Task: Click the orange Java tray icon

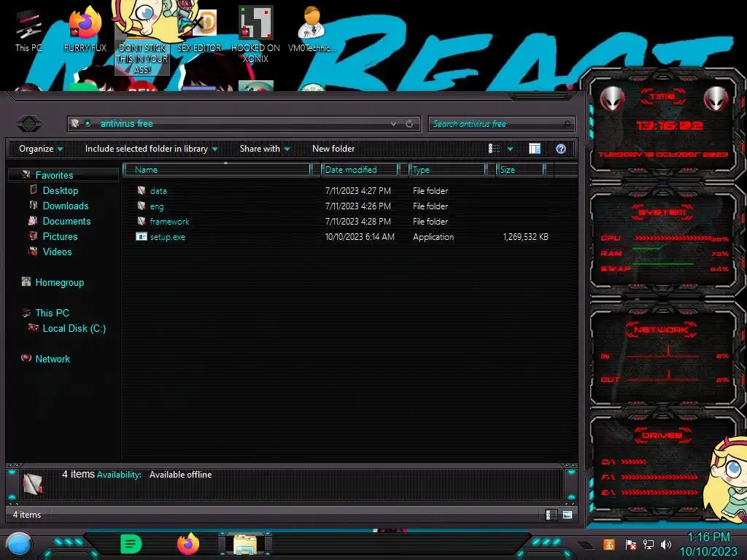Action: [609, 544]
